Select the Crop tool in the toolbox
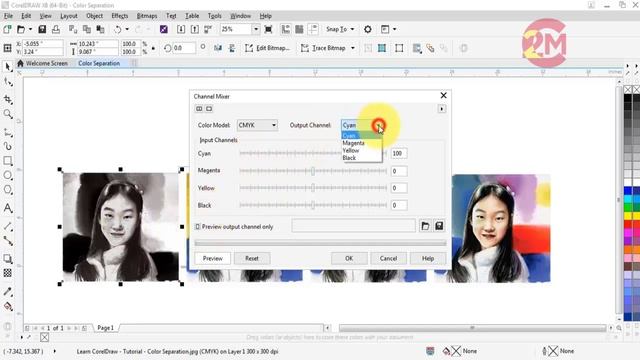The height and width of the screenshot is (360, 640). (8, 99)
